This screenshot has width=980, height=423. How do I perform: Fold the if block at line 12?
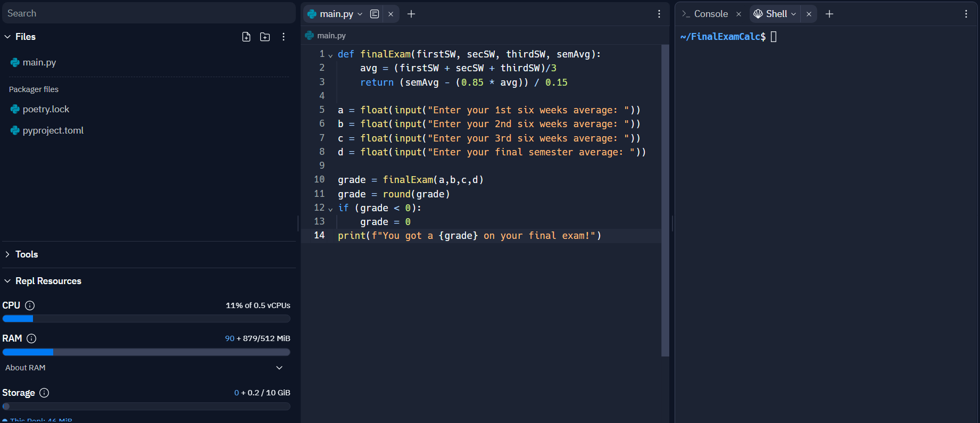coord(330,209)
